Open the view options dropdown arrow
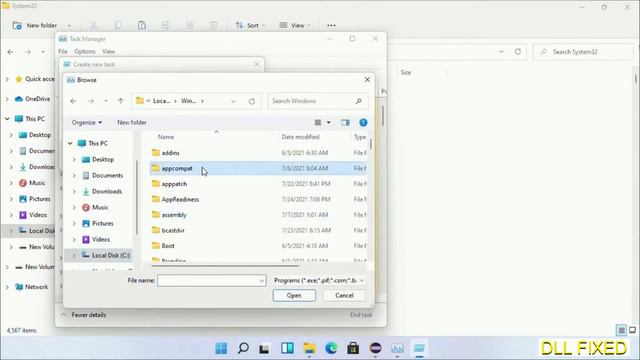The image size is (640, 360). pyautogui.click(x=328, y=122)
